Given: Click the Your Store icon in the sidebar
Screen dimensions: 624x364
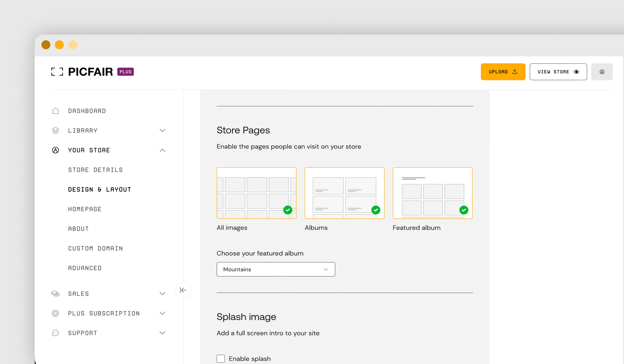Looking at the screenshot, I should click(x=55, y=150).
